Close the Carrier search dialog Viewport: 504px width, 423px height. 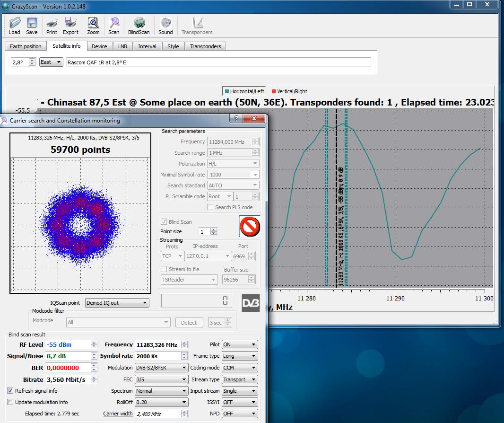point(254,118)
